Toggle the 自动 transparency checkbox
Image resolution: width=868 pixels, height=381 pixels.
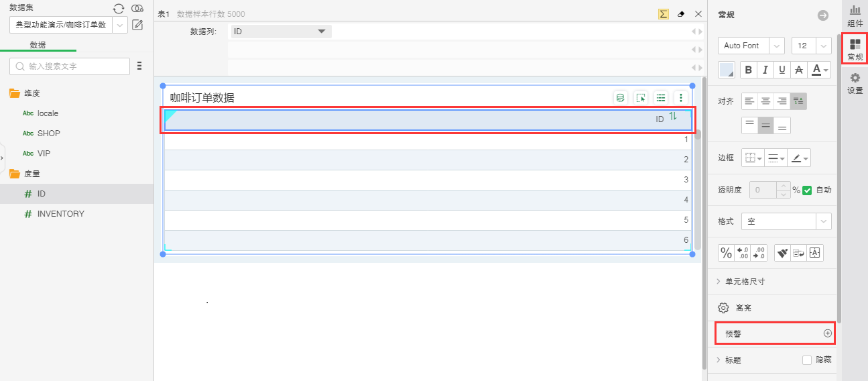(x=807, y=190)
